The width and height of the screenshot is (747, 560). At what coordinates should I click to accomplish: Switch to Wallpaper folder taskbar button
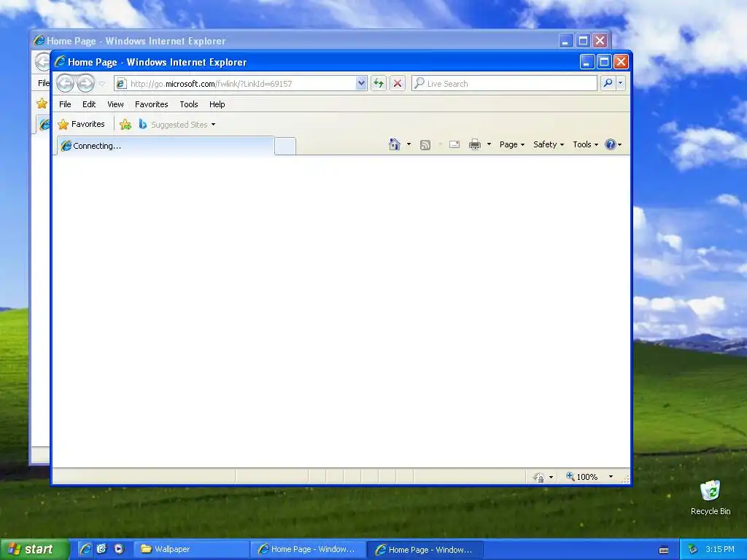click(190, 550)
